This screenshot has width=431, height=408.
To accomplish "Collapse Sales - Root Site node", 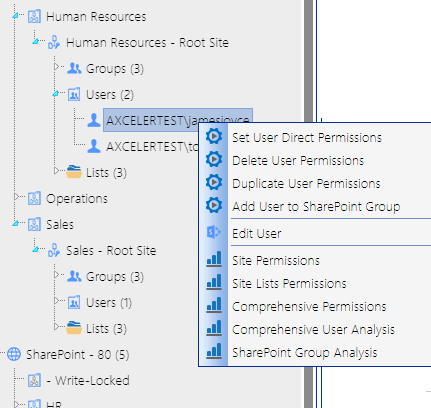I will point(35,250).
